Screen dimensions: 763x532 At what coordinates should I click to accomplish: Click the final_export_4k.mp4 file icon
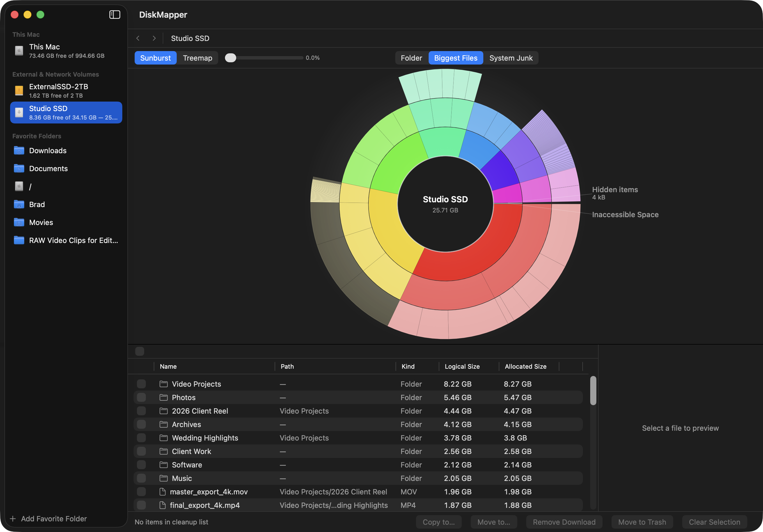click(x=162, y=505)
